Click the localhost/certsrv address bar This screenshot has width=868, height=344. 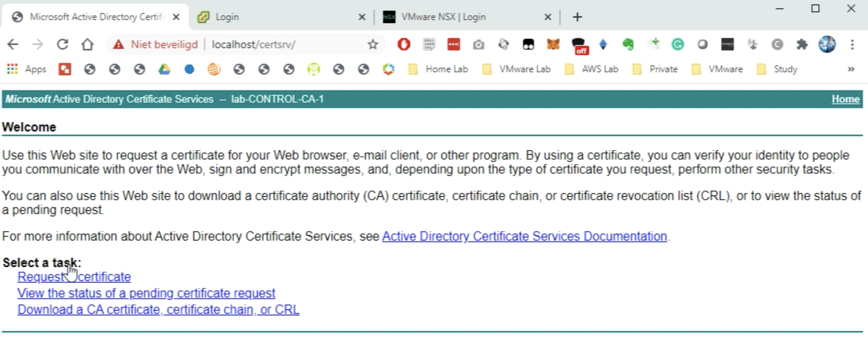pyautogui.click(x=280, y=44)
